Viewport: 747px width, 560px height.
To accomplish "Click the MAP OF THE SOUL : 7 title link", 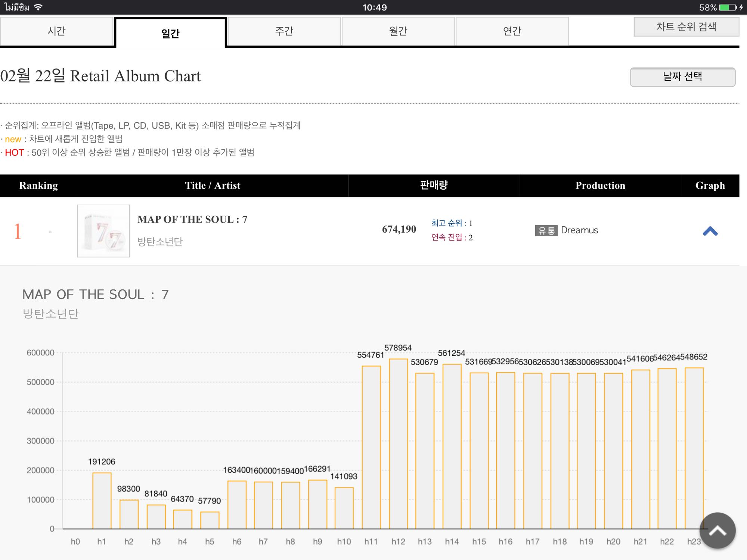I will (192, 219).
